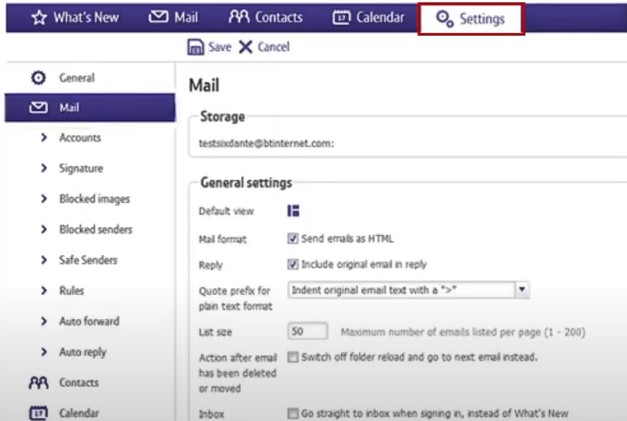Click the testsixdante@btinternet.com storage text

[266, 143]
